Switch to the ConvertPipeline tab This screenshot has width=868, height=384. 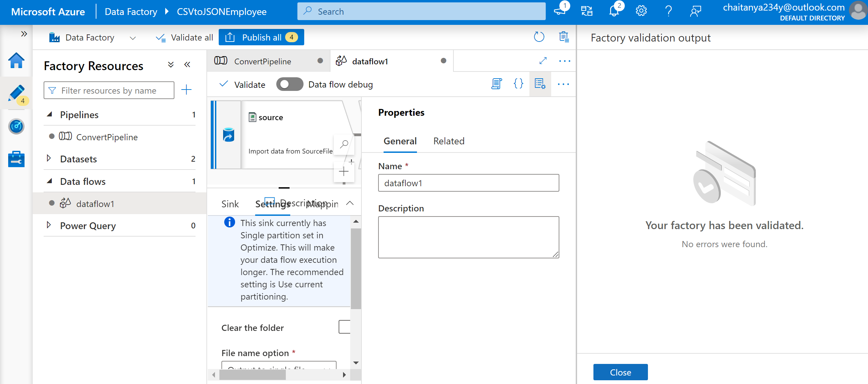(x=268, y=61)
